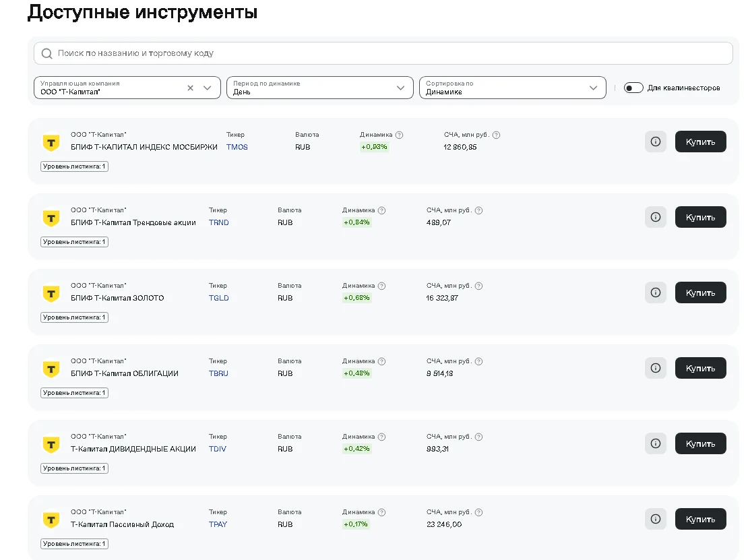Click СЧА value 23 246,00
Image resolution: width=748 pixels, height=560 pixels.
(x=444, y=524)
